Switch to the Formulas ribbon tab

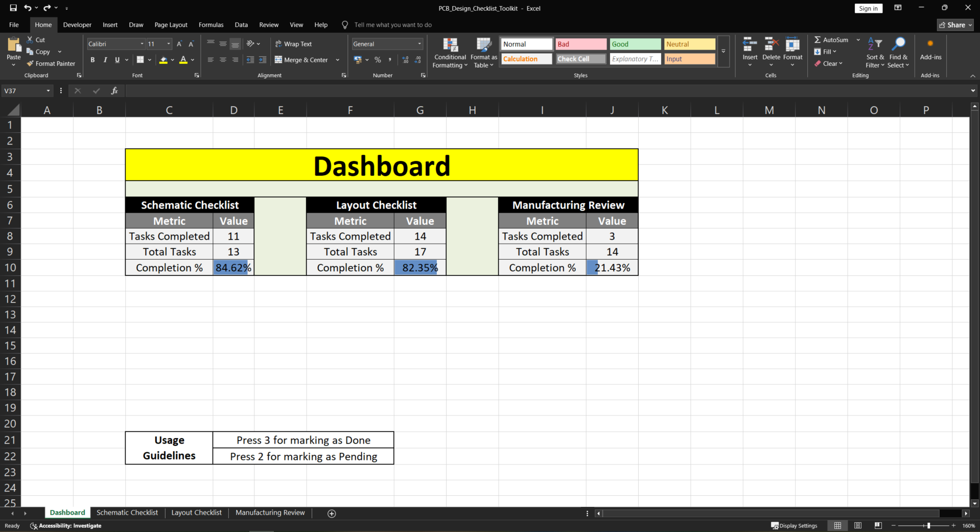211,25
